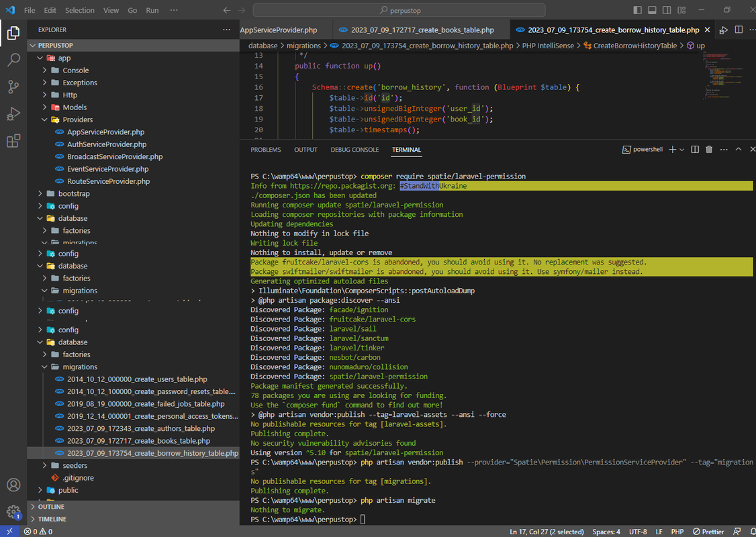Toggle bottom panel layout icon

click(652, 10)
